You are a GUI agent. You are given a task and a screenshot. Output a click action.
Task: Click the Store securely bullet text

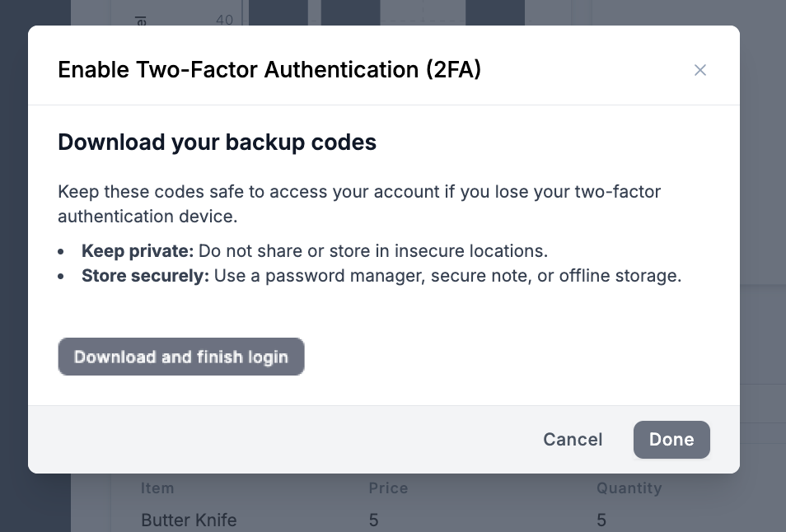pos(381,275)
